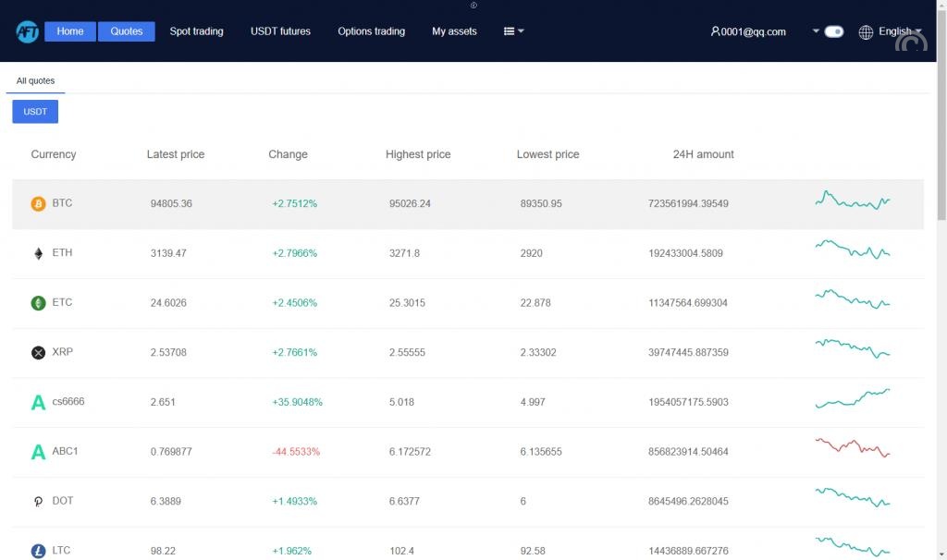Switch to the All quotes tab
The width and height of the screenshot is (947, 560).
coord(35,81)
